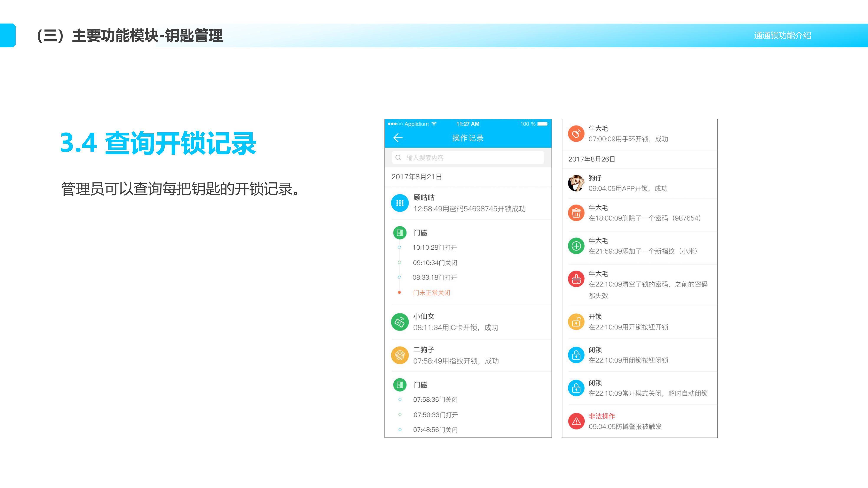Click 狗仔's profile photo avatar

click(576, 183)
